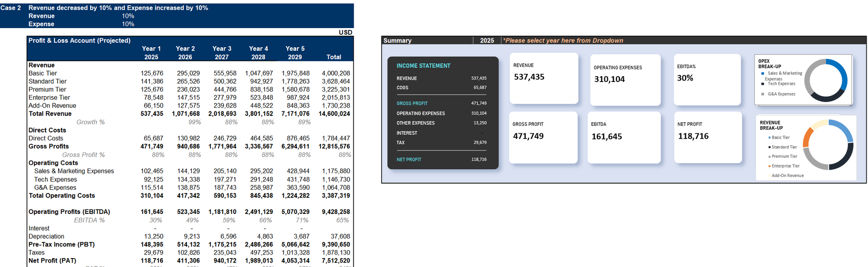Click the Revenue 10% input cell
The height and width of the screenshot is (267, 868).
pos(128,16)
